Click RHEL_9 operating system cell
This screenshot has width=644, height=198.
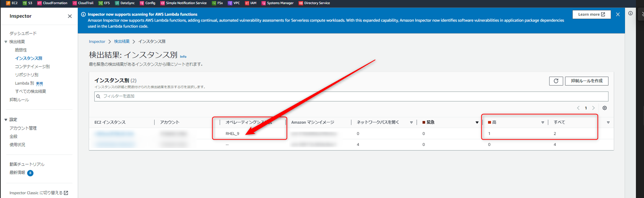point(232,134)
